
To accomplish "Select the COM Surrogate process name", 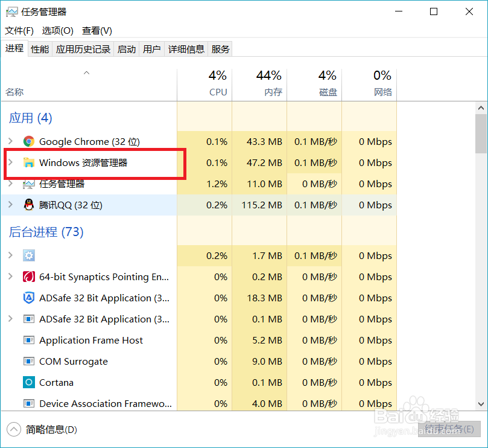I will (x=74, y=362).
